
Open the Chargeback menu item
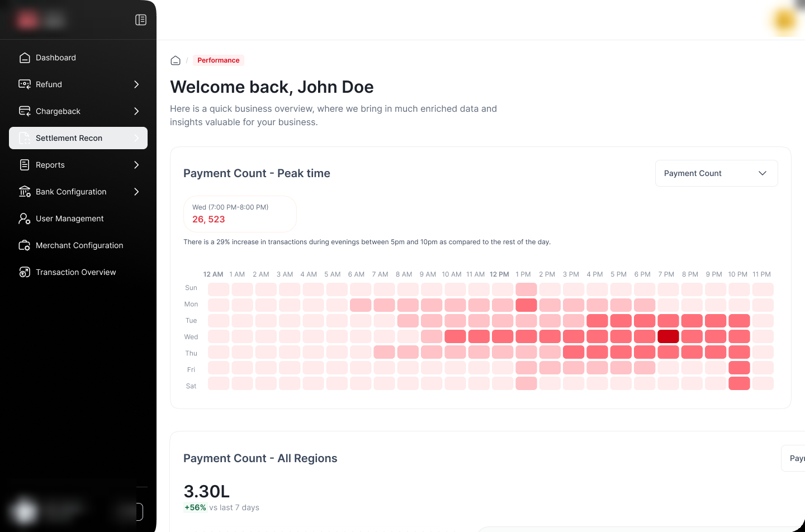pyautogui.click(x=78, y=111)
